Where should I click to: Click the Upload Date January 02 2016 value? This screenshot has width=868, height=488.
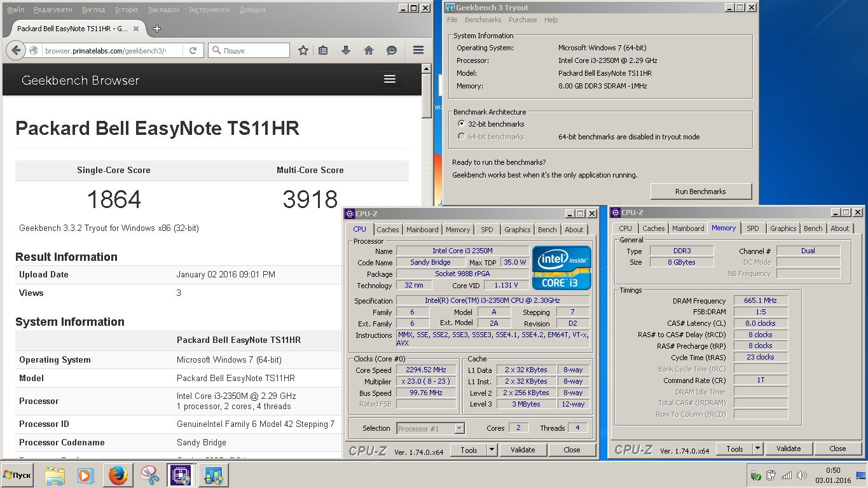coord(226,275)
